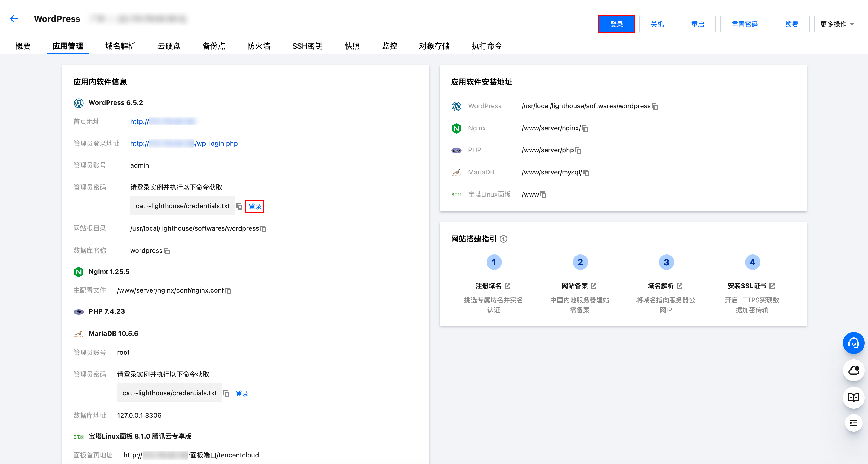Open the info tooltip next to 网站搭建指引
Viewport: 868px width, 464px height.
[504, 239]
